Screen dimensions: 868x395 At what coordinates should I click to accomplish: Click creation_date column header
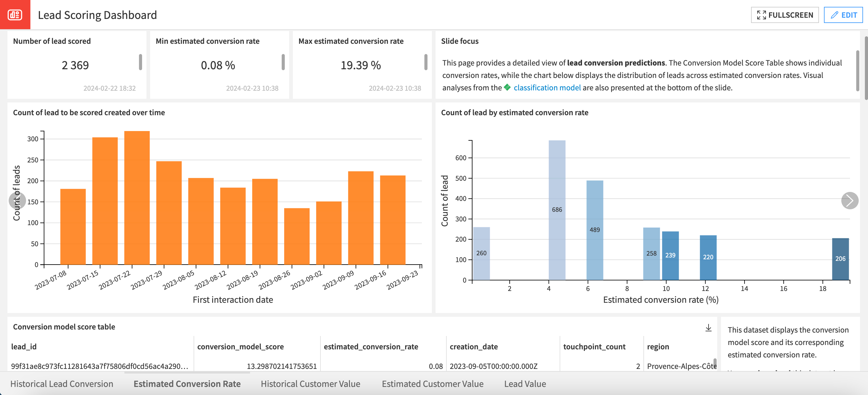473,347
